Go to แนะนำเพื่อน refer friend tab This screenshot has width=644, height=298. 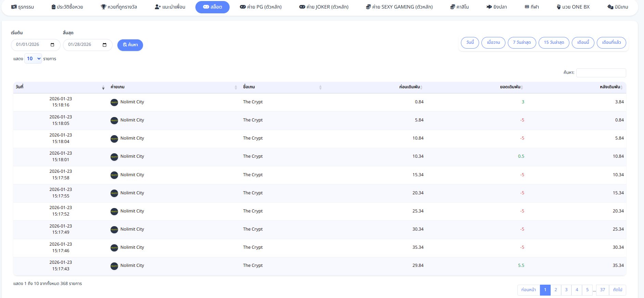[170, 7]
